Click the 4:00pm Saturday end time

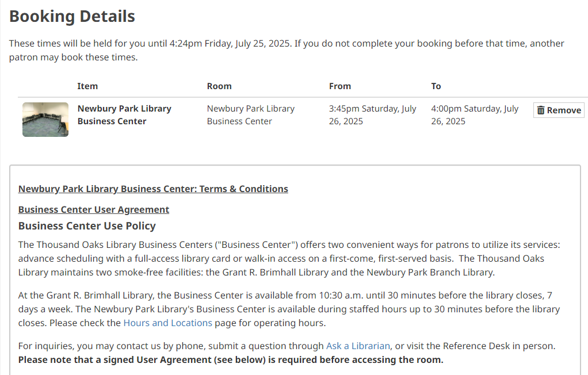click(475, 114)
